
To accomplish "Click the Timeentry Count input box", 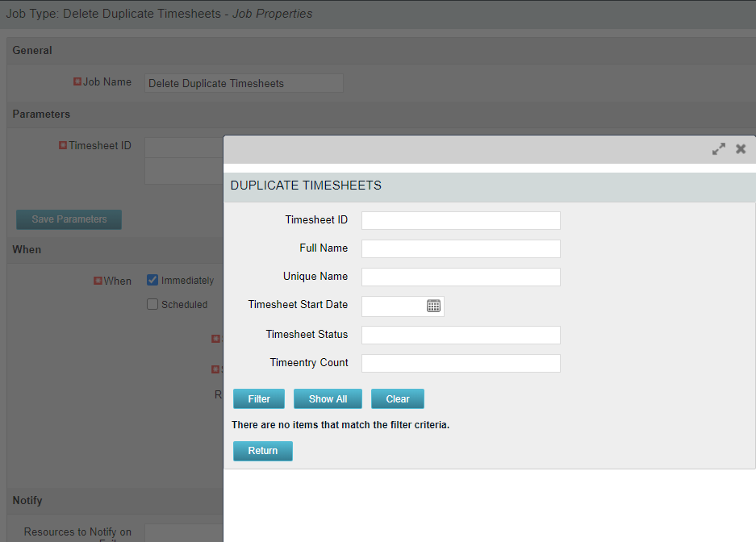I will point(460,363).
